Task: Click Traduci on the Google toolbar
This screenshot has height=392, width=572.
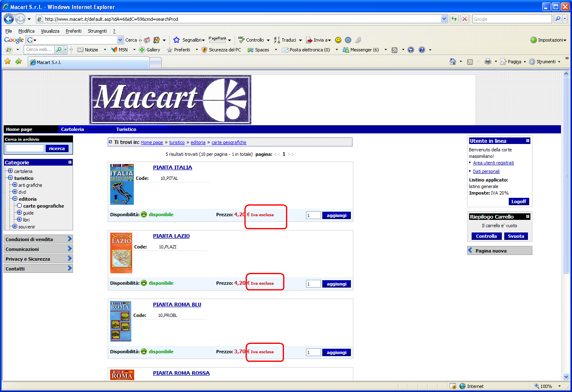Action: [x=288, y=40]
